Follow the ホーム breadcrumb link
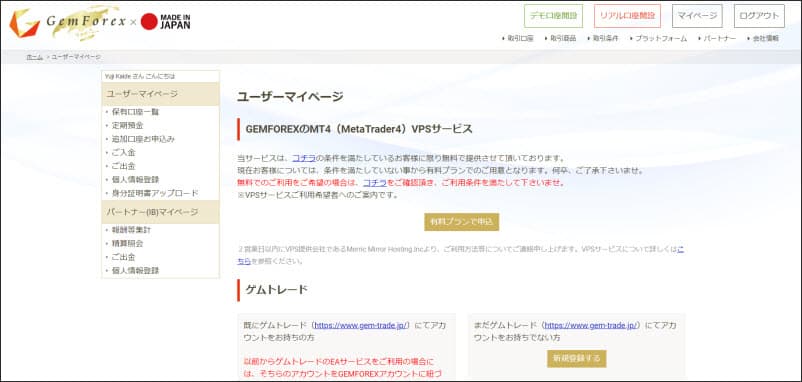The height and width of the screenshot is (382, 802). [34, 57]
